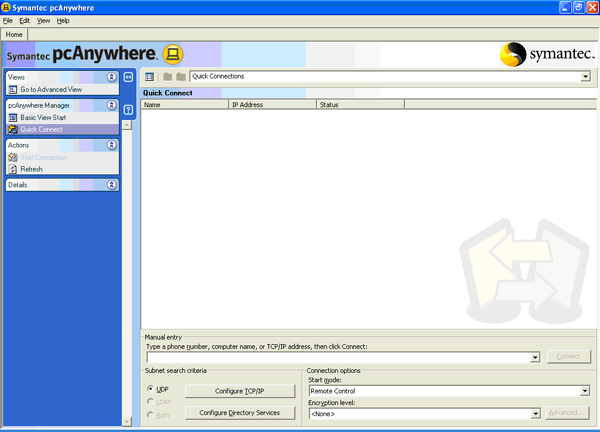Open the Start mode dropdown
600x432 pixels.
click(x=585, y=391)
